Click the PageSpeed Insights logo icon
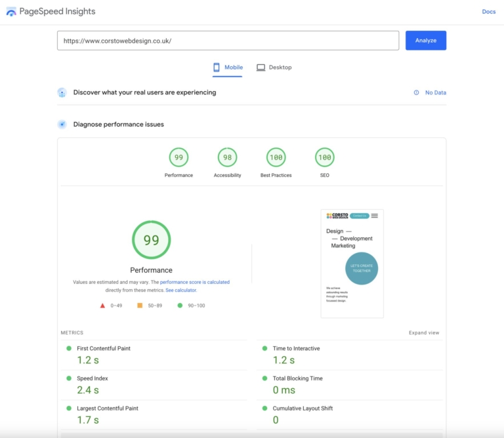The image size is (504, 438). [11, 12]
